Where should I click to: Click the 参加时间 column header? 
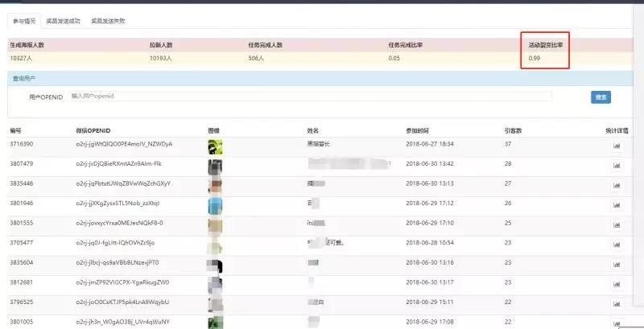coord(417,131)
